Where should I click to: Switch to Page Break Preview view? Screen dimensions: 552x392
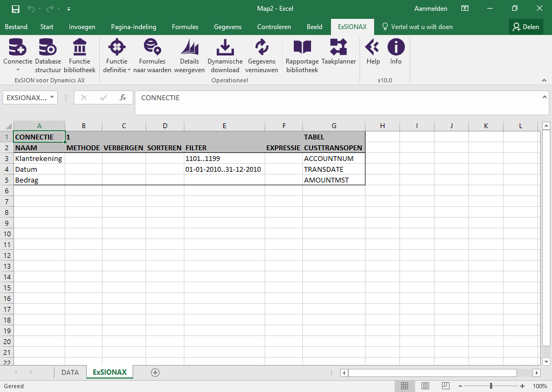446,386
